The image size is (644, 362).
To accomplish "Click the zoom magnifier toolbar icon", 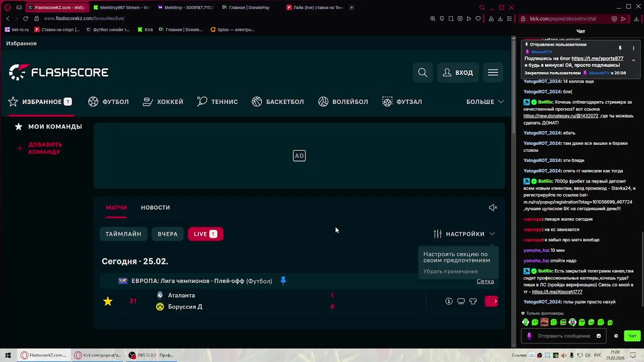I will pyautogui.click(x=433, y=19).
